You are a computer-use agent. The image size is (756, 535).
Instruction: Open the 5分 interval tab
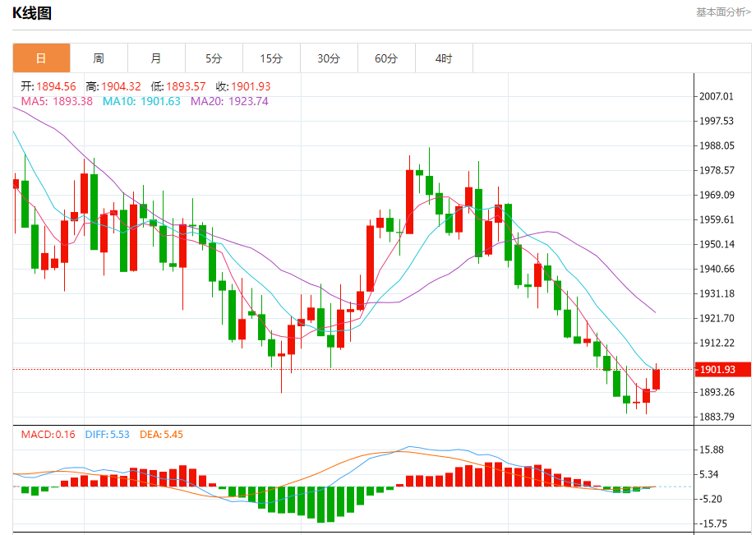(214, 58)
